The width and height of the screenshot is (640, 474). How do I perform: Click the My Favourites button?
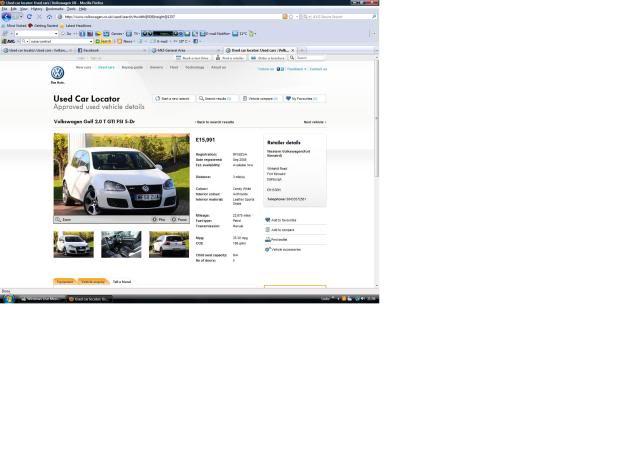(x=304, y=98)
